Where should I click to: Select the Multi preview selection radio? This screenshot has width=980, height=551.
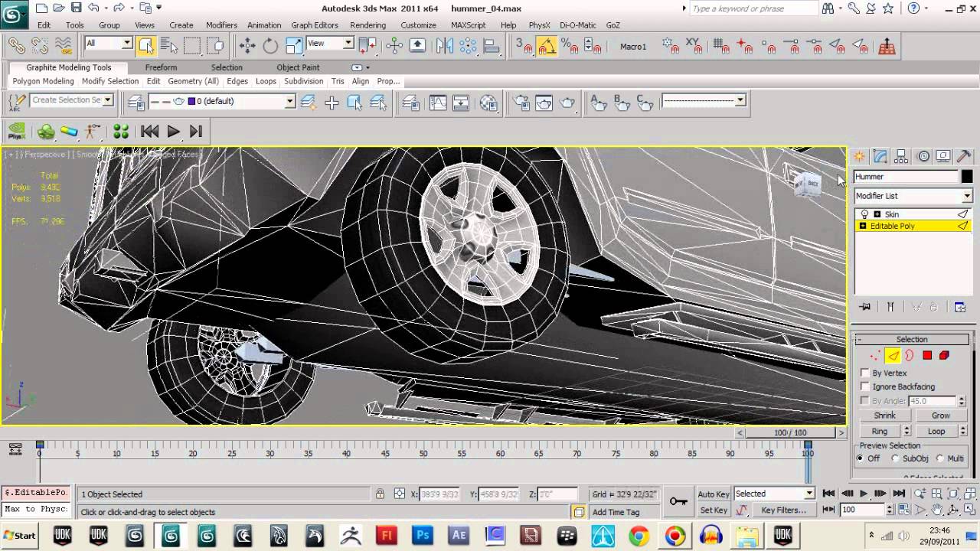pos(939,458)
